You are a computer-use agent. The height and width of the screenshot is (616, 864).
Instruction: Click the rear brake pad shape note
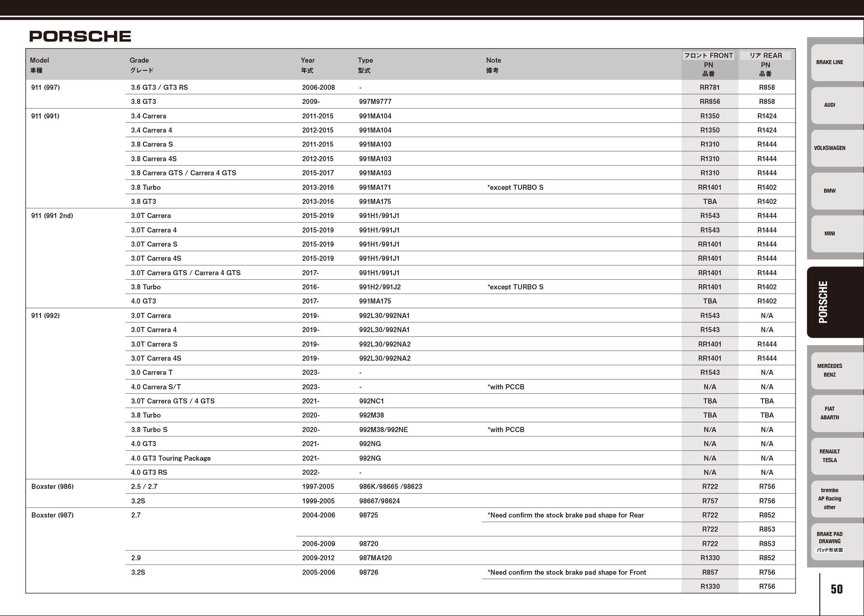click(x=566, y=515)
